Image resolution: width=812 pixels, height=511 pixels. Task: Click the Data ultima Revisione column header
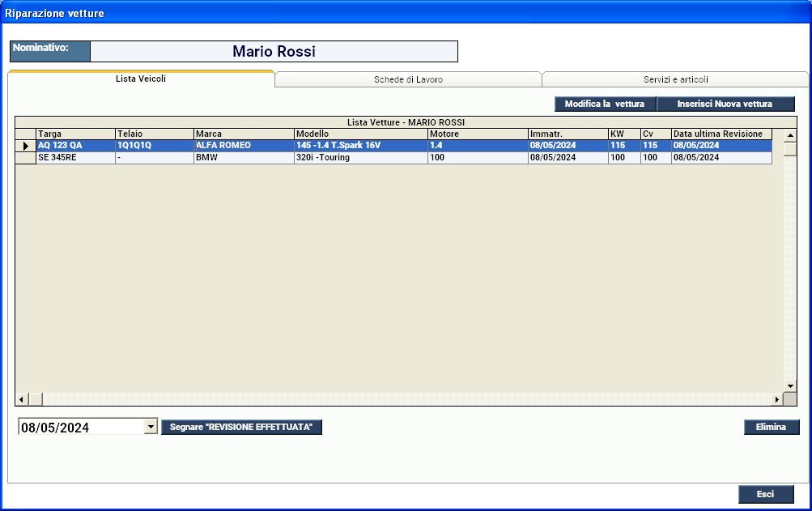pos(721,134)
